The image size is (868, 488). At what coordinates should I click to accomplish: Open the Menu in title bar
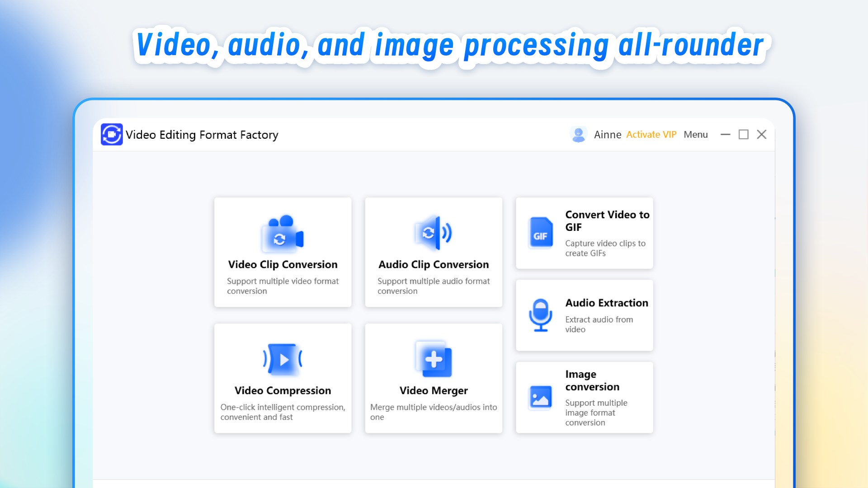(695, 135)
